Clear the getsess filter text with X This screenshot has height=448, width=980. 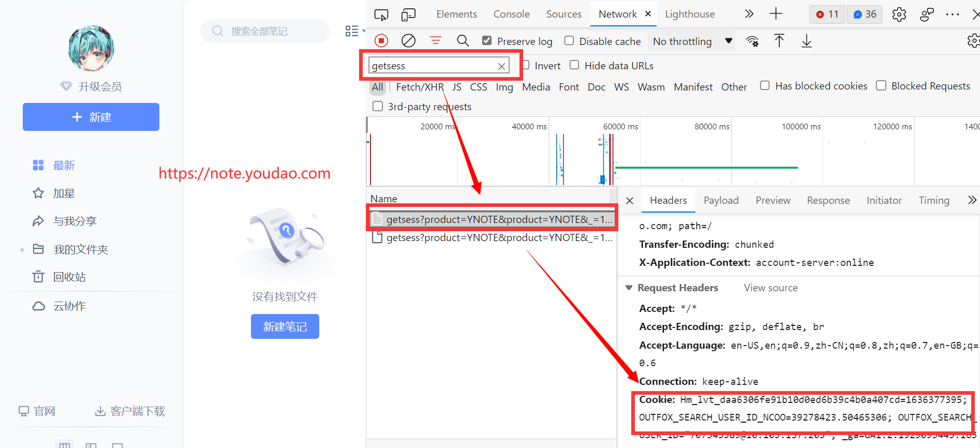click(x=501, y=66)
